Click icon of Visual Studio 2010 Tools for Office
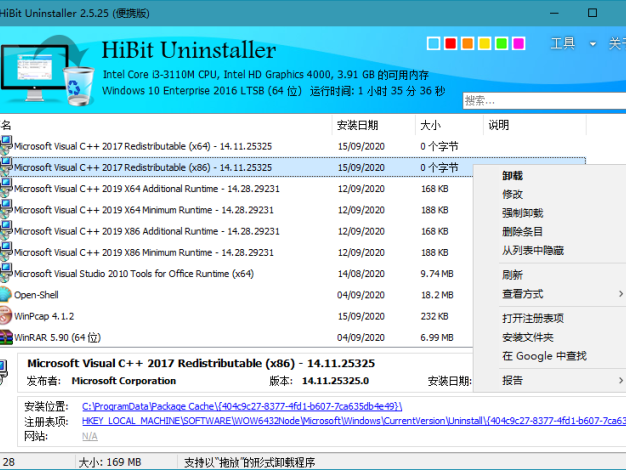626x470 pixels. 6,273
